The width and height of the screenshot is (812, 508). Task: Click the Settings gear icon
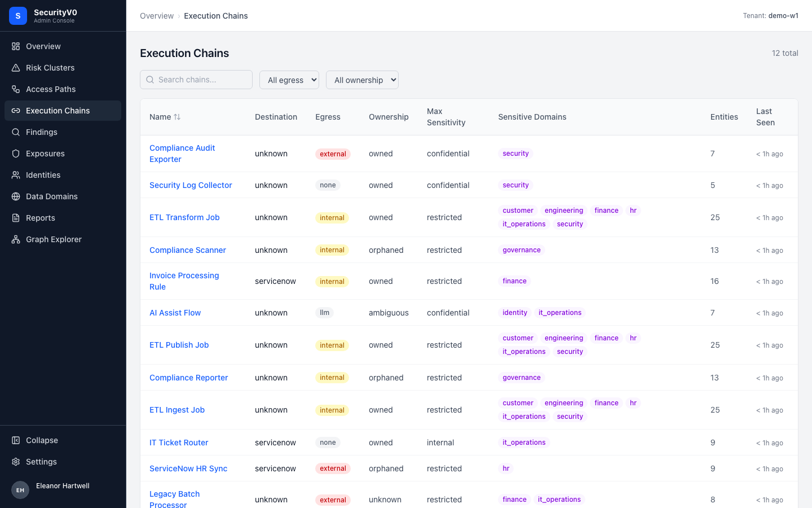[16, 462]
